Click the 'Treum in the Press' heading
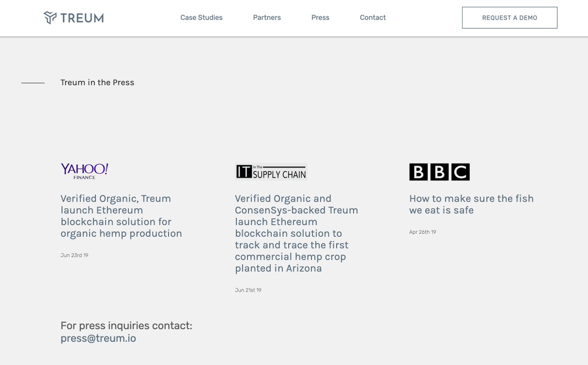Viewport: 588px width, 365px height. 98,82
